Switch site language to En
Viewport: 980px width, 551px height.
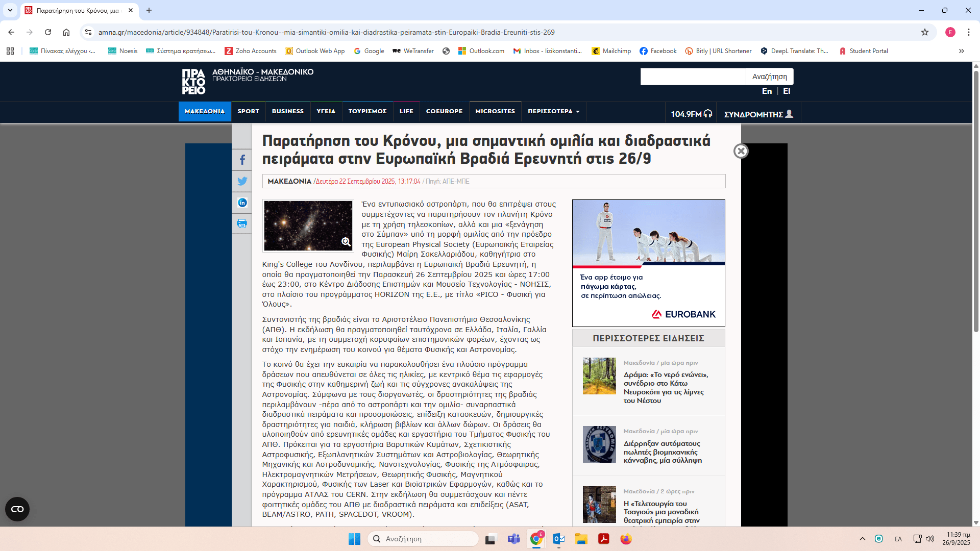tap(767, 91)
